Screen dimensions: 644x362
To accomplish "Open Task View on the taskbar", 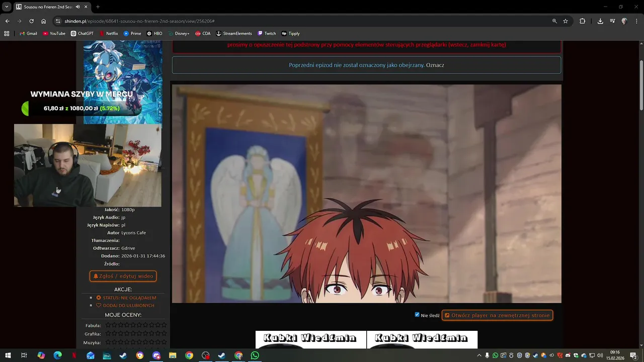I will 24,355.
